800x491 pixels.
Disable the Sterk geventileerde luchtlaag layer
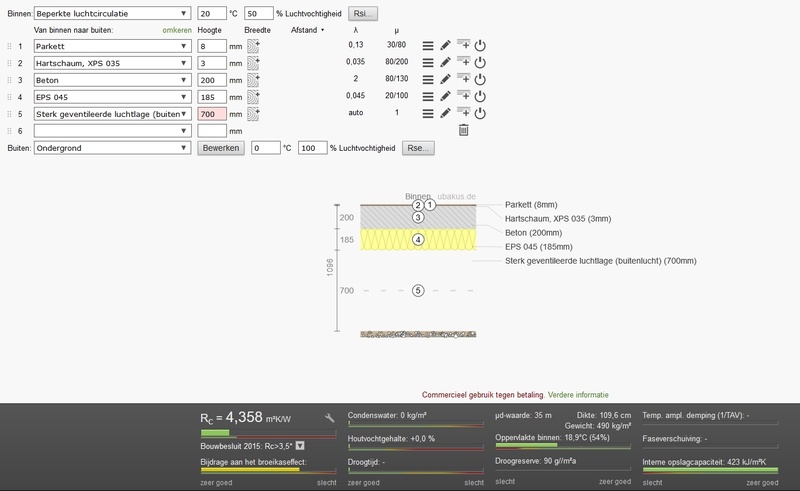480,113
